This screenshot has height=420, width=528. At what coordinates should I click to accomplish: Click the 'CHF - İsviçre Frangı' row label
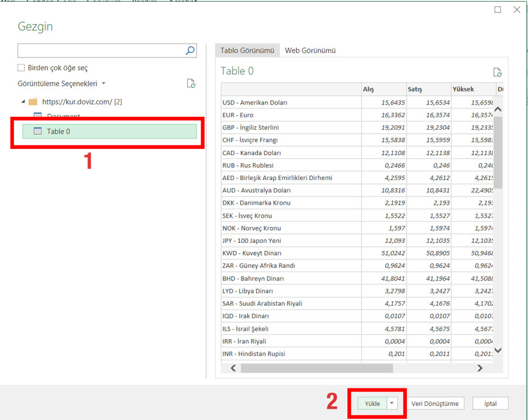pos(250,140)
